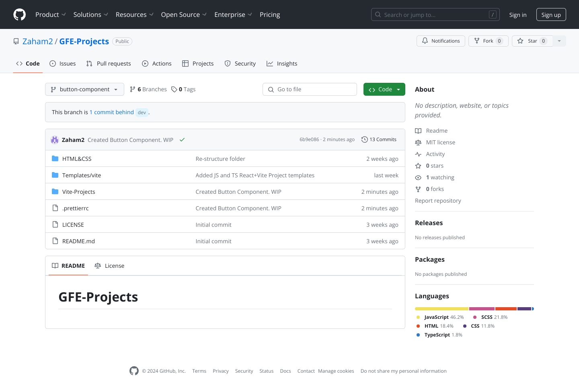
Task: Open the Vite-Projects folder icon
Action: coord(55,192)
